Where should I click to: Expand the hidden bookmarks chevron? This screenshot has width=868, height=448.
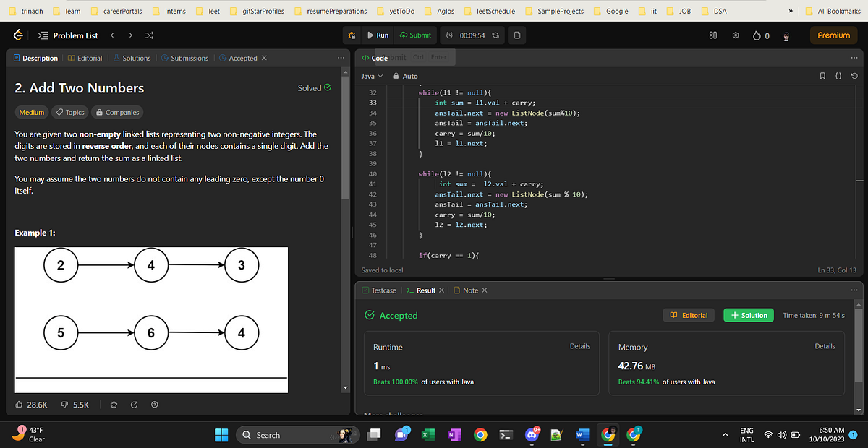[790, 11]
